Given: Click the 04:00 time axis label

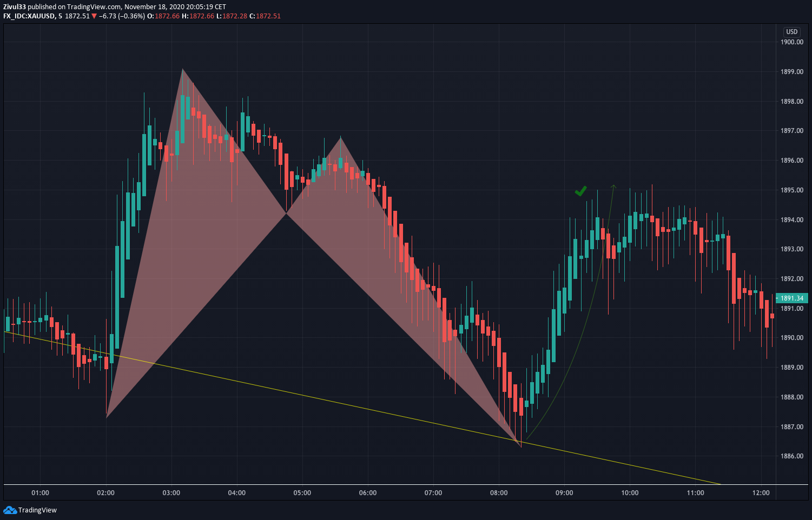Looking at the screenshot, I should [237, 493].
